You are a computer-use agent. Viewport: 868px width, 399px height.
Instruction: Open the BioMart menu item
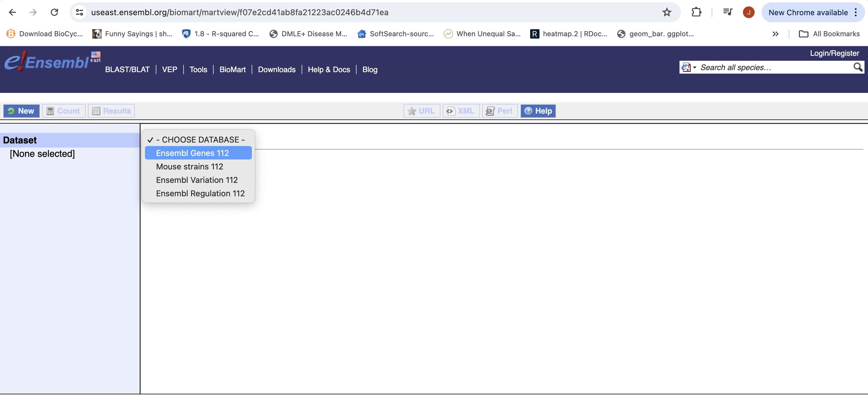[233, 69]
